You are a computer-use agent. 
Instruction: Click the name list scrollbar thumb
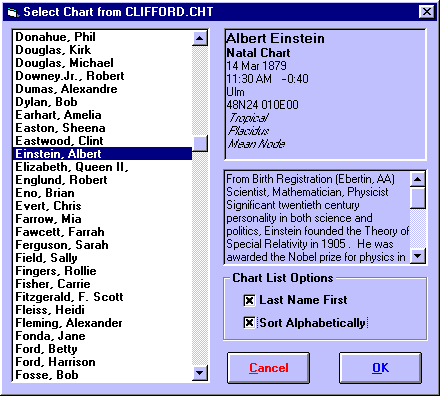(x=200, y=143)
